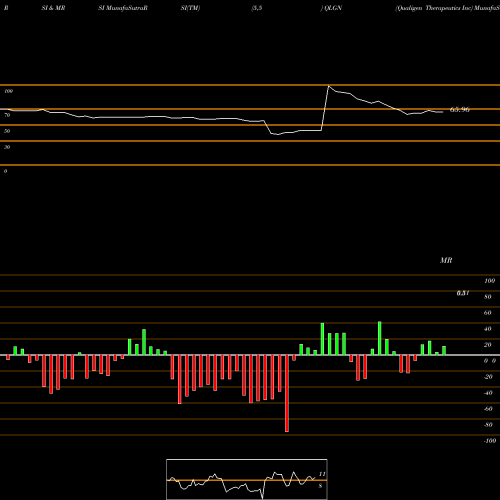The width and height of the screenshot is (500, 500).
Task: Click the -100 label on MR axis
Action: click(490, 441)
